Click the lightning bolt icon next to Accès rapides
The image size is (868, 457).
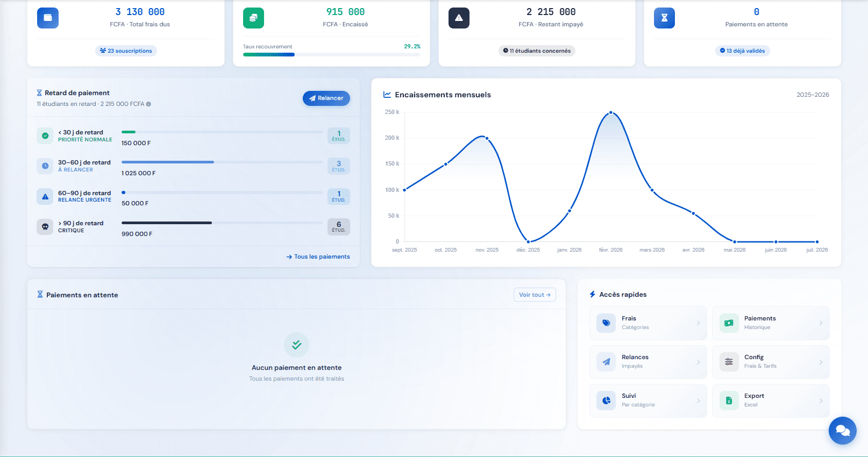coord(592,295)
